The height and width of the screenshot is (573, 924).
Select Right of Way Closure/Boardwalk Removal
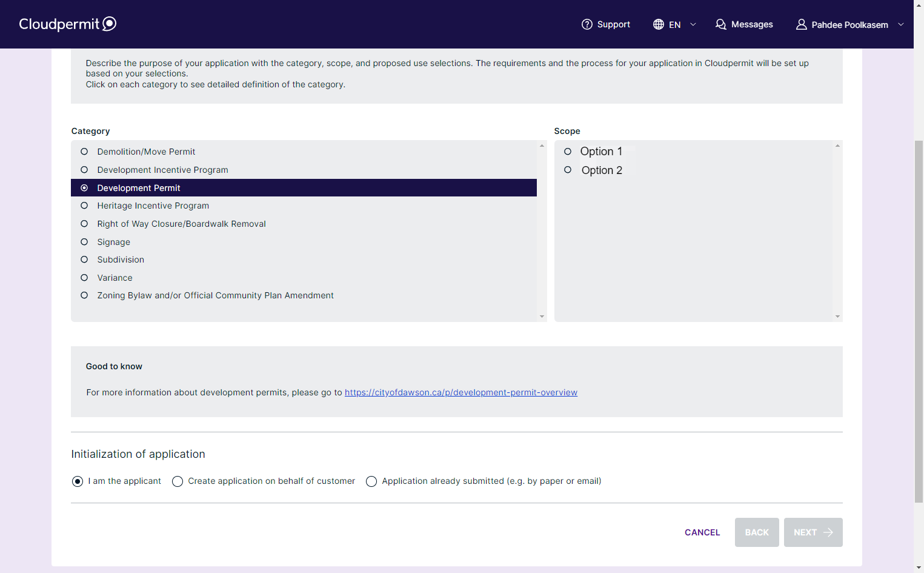pyautogui.click(x=304, y=224)
